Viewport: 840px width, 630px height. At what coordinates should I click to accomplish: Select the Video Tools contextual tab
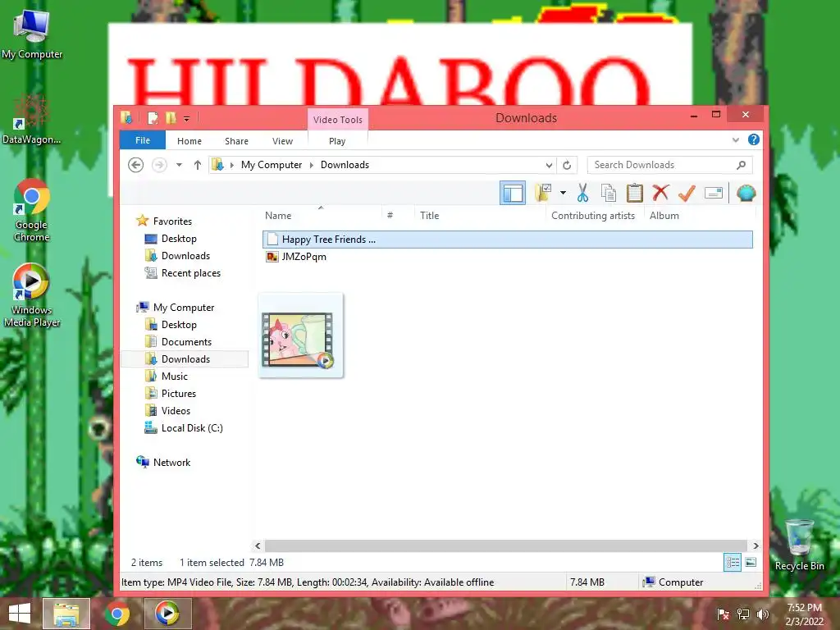pos(337,120)
